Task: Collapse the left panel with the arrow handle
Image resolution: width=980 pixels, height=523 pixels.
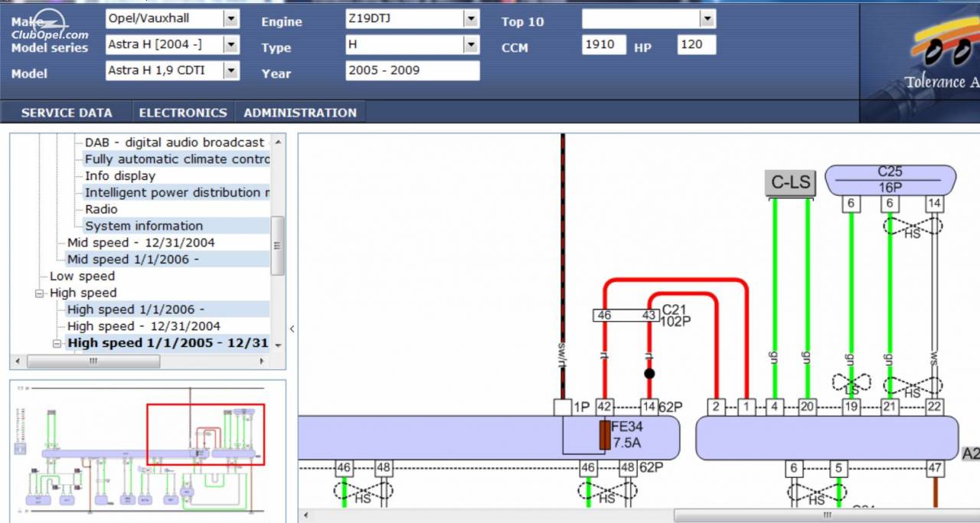Action: coord(292,329)
